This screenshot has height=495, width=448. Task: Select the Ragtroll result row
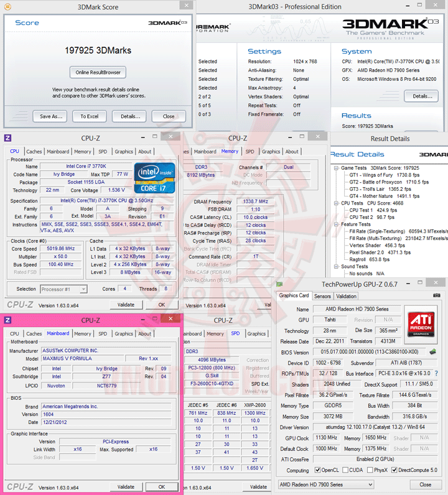click(x=370, y=259)
